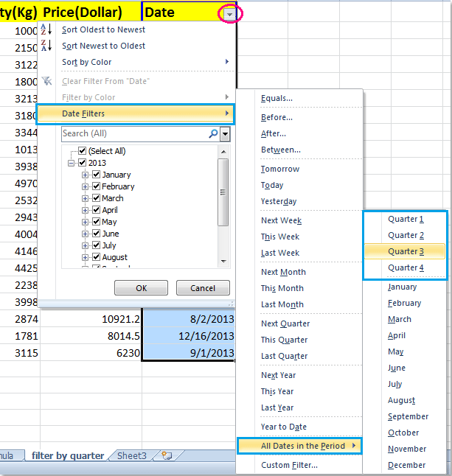452x476 pixels.
Task: Click the Sort Oldest to Newest A-Z icon
Action: tap(46, 29)
